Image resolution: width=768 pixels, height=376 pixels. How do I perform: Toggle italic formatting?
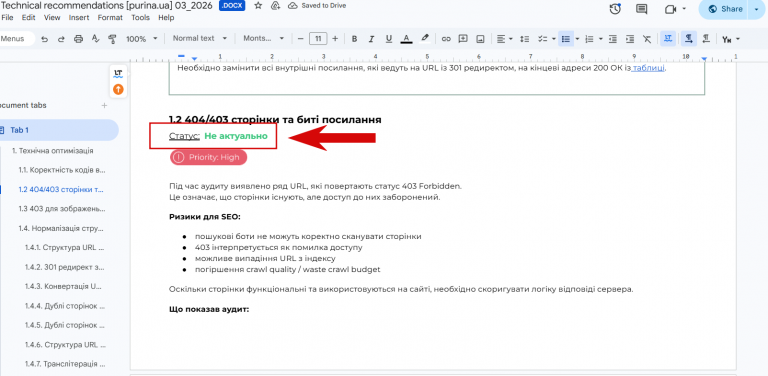371,39
